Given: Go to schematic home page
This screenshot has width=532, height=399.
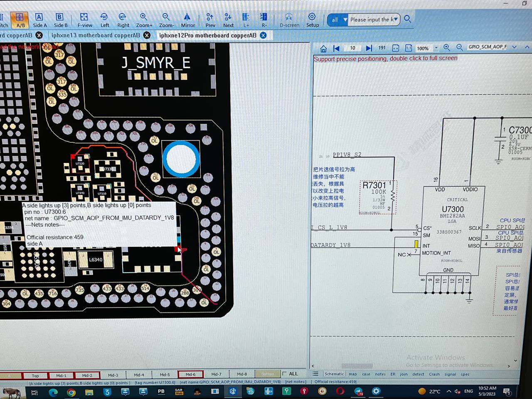Looking at the screenshot, I should click(x=323, y=48).
